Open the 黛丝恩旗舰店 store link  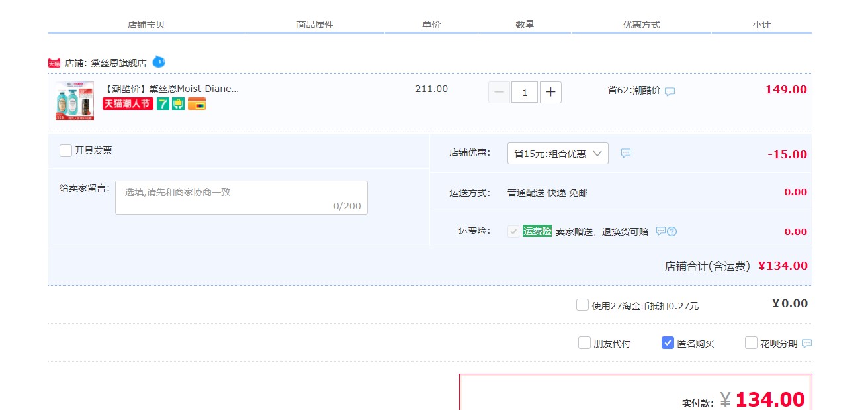pyautogui.click(x=119, y=64)
